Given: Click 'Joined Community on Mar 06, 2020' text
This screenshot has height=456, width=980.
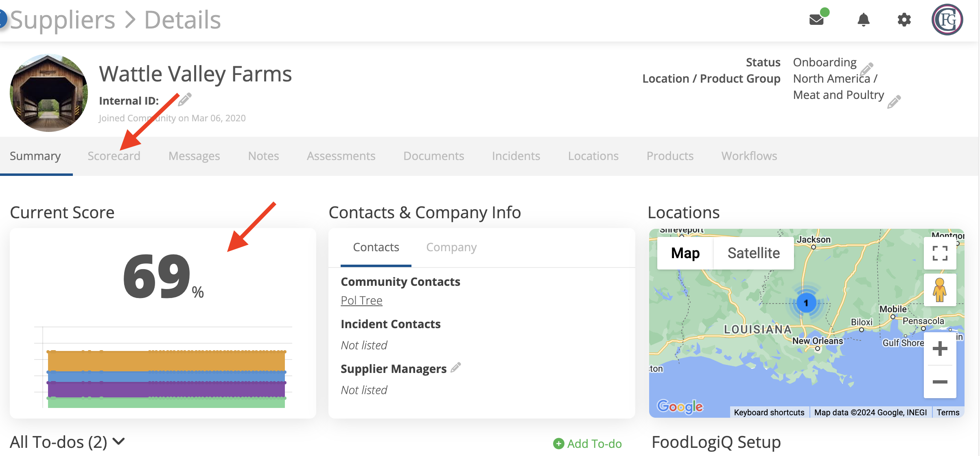Looking at the screenshot, I should pyautogui.click(x=172, y=118).
